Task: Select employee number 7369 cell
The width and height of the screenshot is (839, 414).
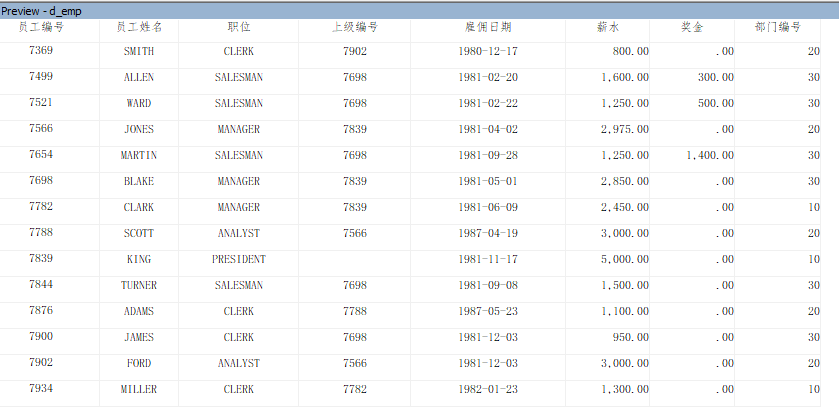Action: pyautogui.click(x=41, y=51)
